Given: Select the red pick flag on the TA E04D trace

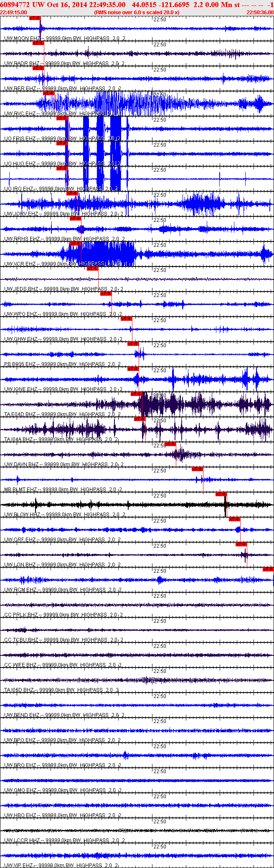Looking at the screenshot, I should click(137, 394).
